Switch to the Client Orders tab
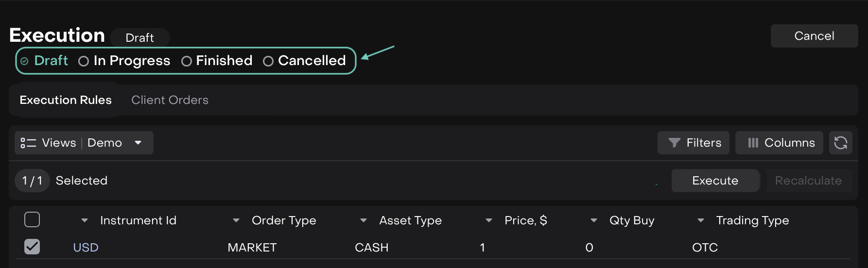Image resolution: width=868 pixels, height=268 pixels. pos(170,100)
